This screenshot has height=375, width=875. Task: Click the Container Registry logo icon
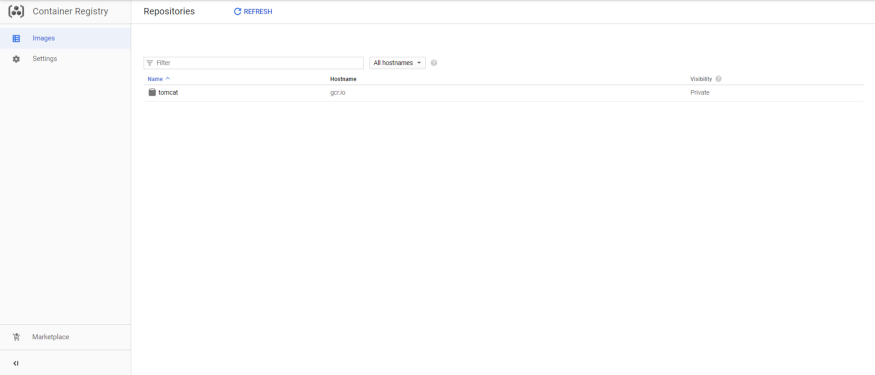point(16,11)
